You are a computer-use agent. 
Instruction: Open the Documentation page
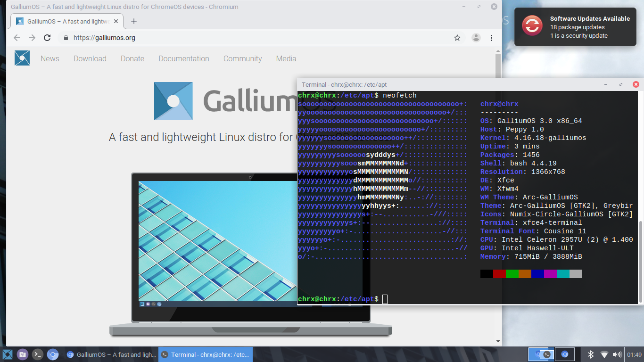pyautogui.click(x=184, y=58)
